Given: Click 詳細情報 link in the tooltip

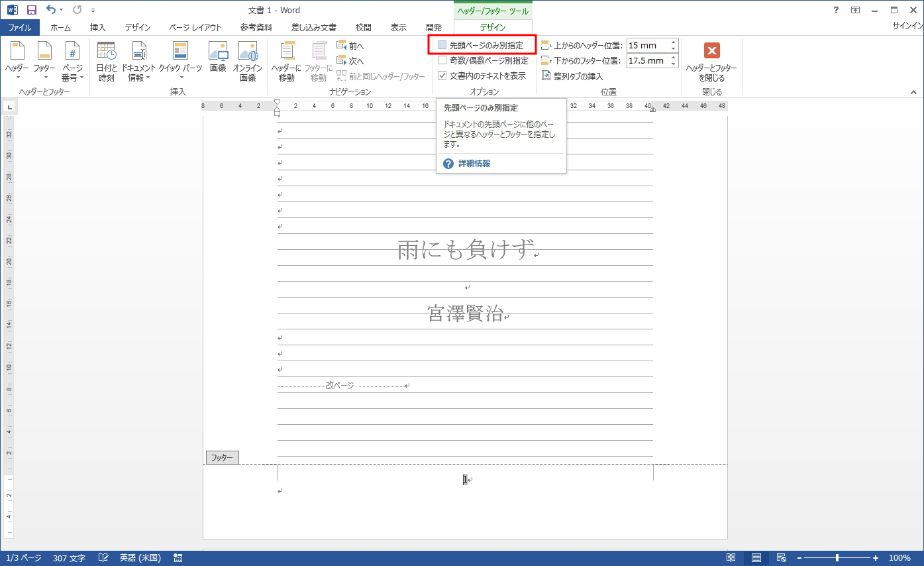Looking at the screenshot, I should [x=474, y=163].
